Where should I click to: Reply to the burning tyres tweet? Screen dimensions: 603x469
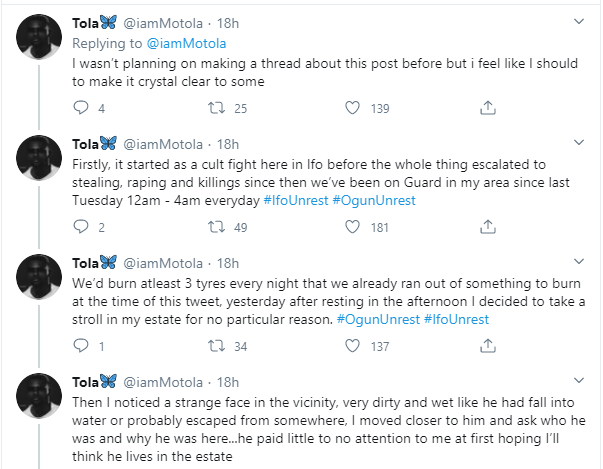tap(82, 347)
